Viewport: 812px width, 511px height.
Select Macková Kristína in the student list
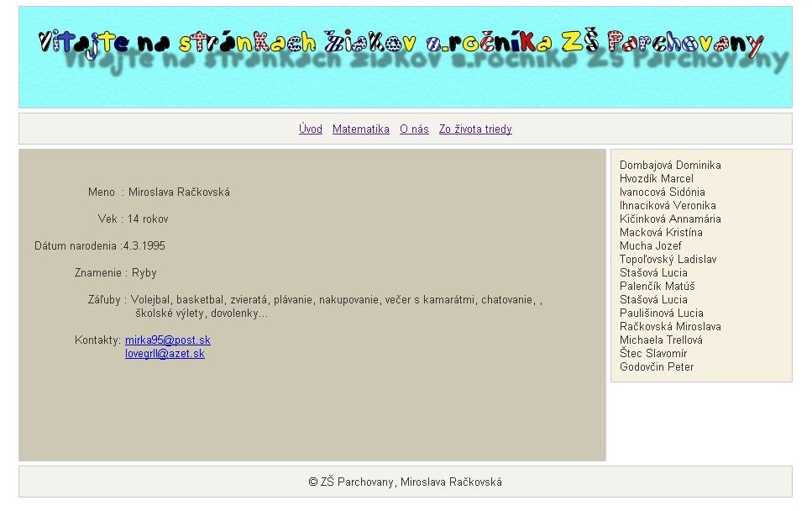661,233
